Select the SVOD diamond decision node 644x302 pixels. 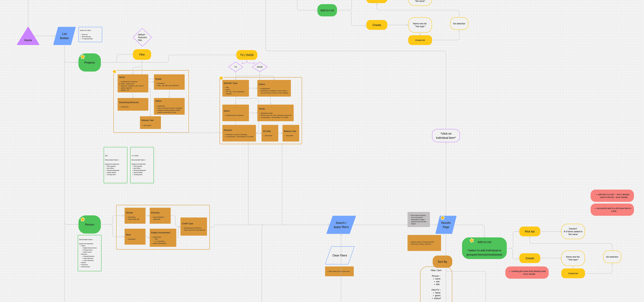click(260, 67)
